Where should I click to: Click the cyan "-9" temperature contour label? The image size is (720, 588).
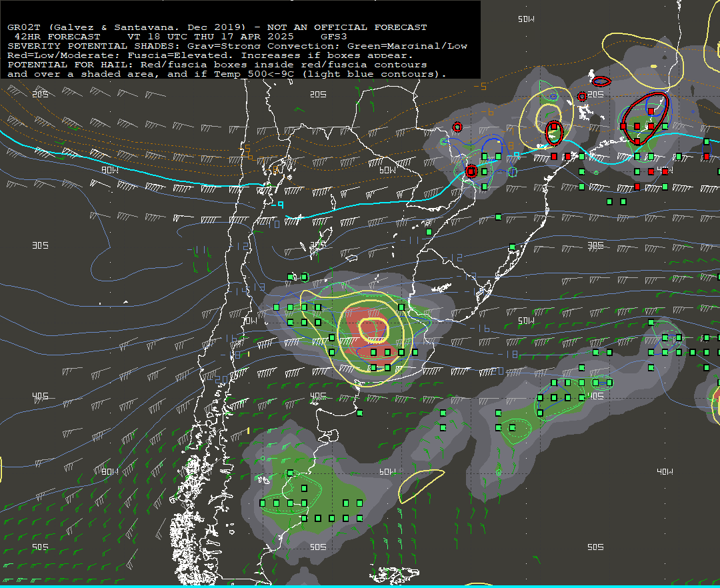point(277,205)
